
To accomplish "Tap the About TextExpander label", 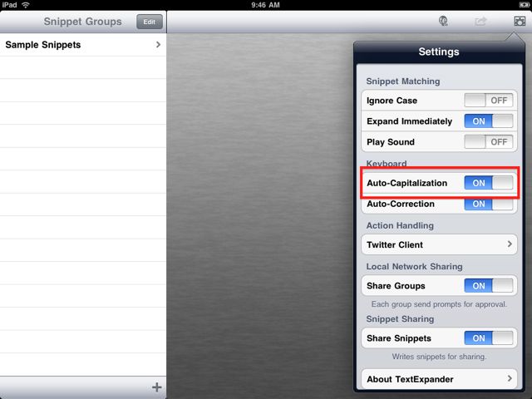I will click(410, 379).
